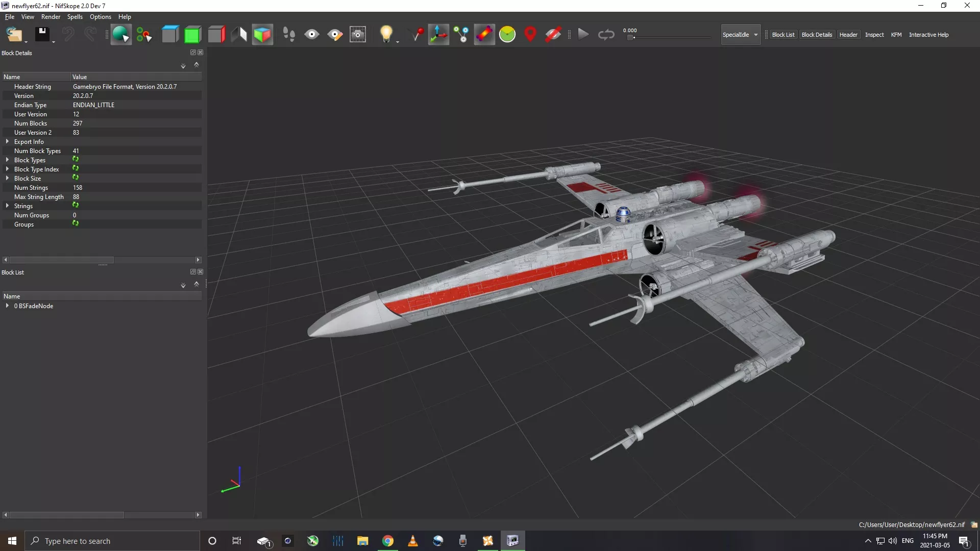The image size is (980, 551).
Task: Click the red map marker icon
Action: pyautogui.click(x=530, y=35)
